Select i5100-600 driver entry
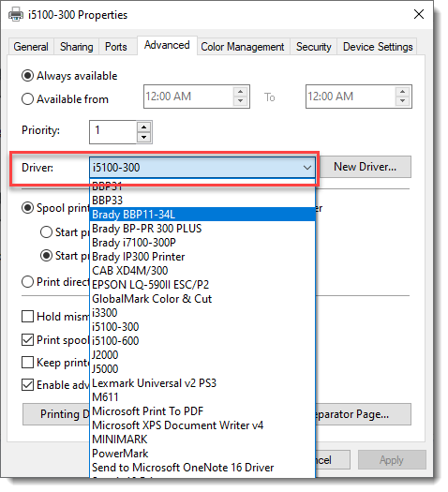 (x=202, y=341)
